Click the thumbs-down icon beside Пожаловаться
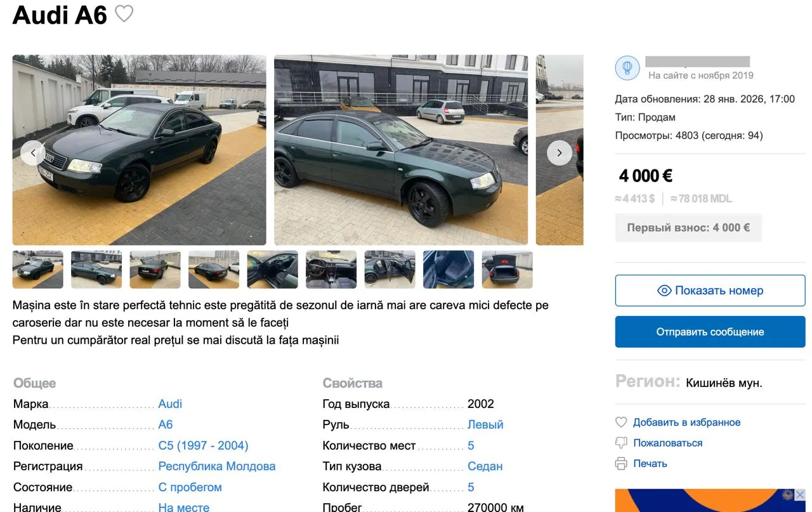 (x=621, y=443)
